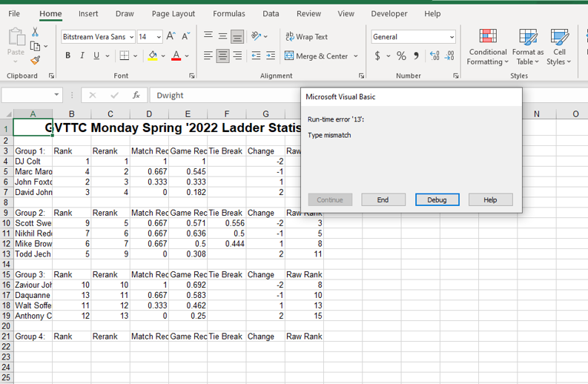Expand the General number format dropdown
The image size is (588, 384).
click(x=452, y=36)
